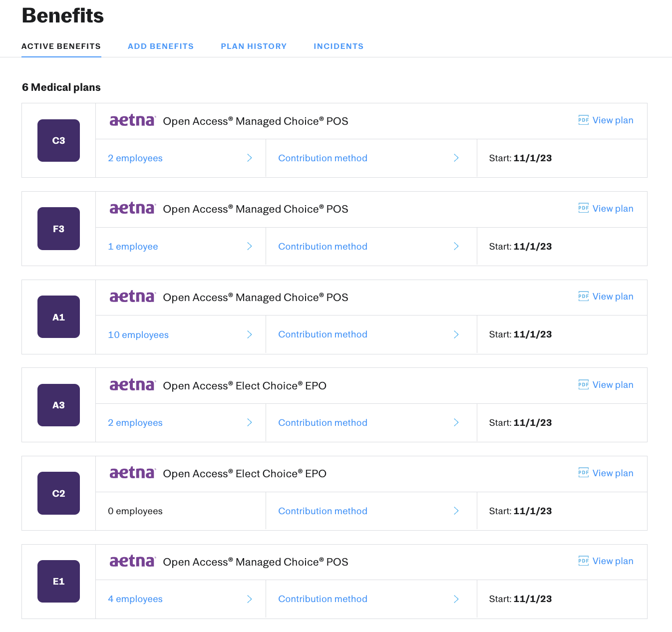
Task: Expand E1 employees chevron arrow
Action: pos(250,599)
